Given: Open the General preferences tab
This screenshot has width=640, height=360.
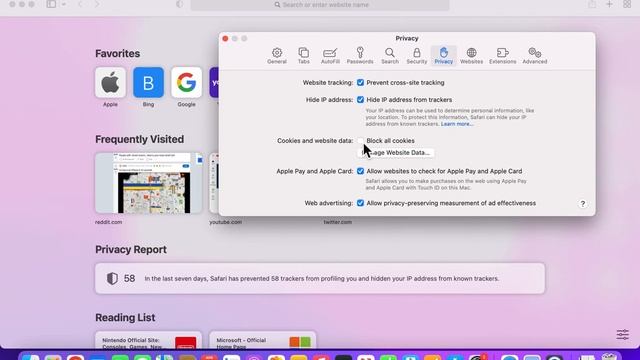Looking at the screenshot, I should pyautogui.click(x=277, y=56).
